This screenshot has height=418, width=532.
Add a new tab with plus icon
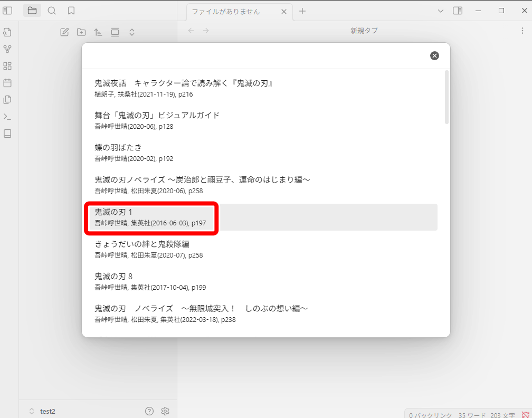tap(302, 11)
